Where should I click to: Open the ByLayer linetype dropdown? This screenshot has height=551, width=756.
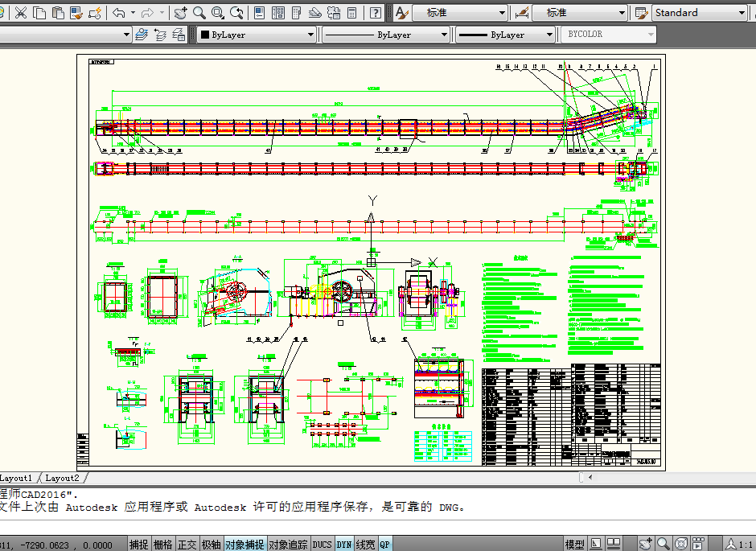pos(386,35)
